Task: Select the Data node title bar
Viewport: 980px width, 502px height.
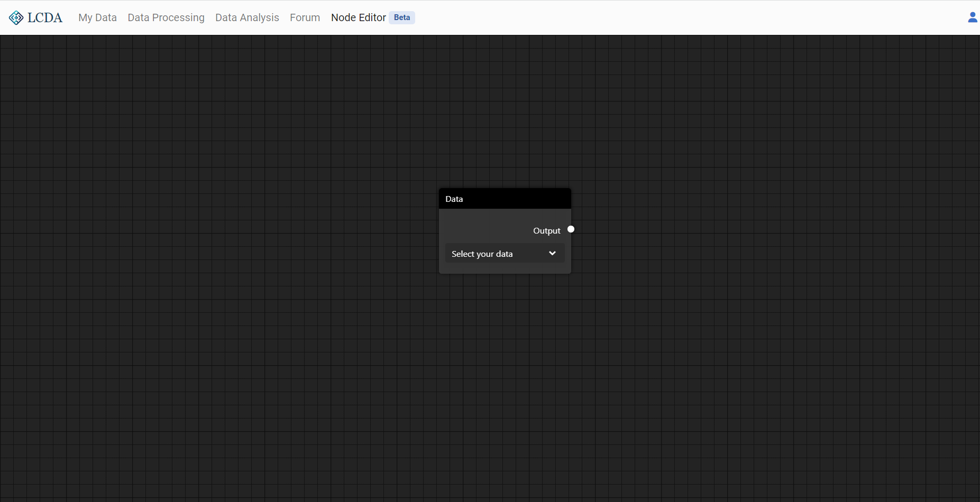Action: click(x=505, y=199)
